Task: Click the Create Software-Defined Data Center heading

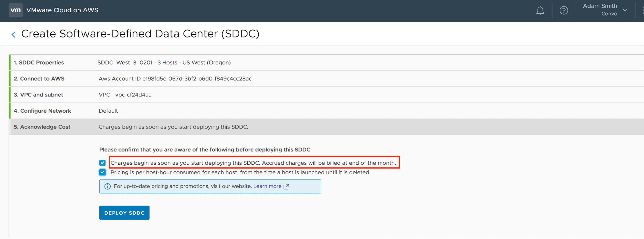Action: (140, 34)
